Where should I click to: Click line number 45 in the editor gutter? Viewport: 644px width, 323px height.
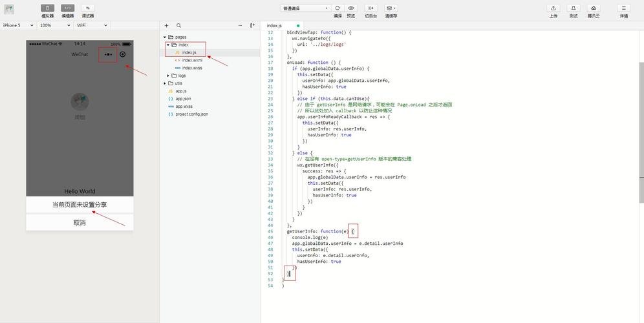(x=270, y=231)
